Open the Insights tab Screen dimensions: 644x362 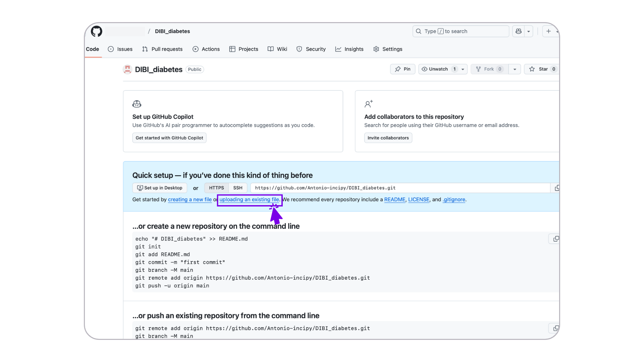pos(350,49)
